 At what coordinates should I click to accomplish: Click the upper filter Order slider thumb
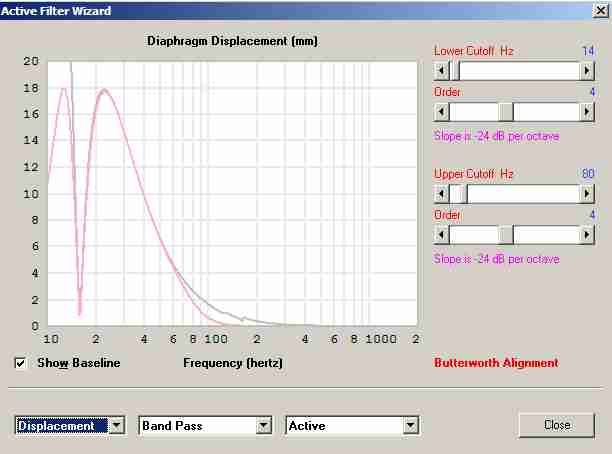[506, 235]
